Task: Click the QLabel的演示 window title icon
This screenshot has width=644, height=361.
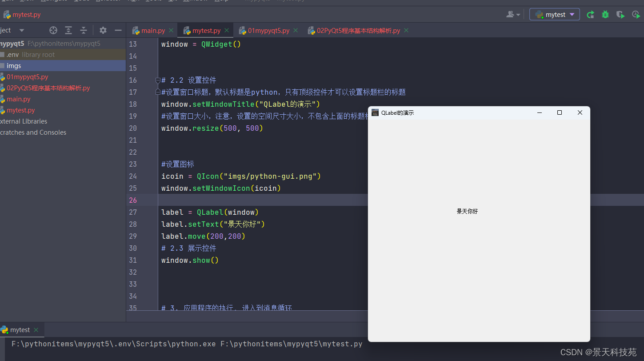Action: [375, 112]
